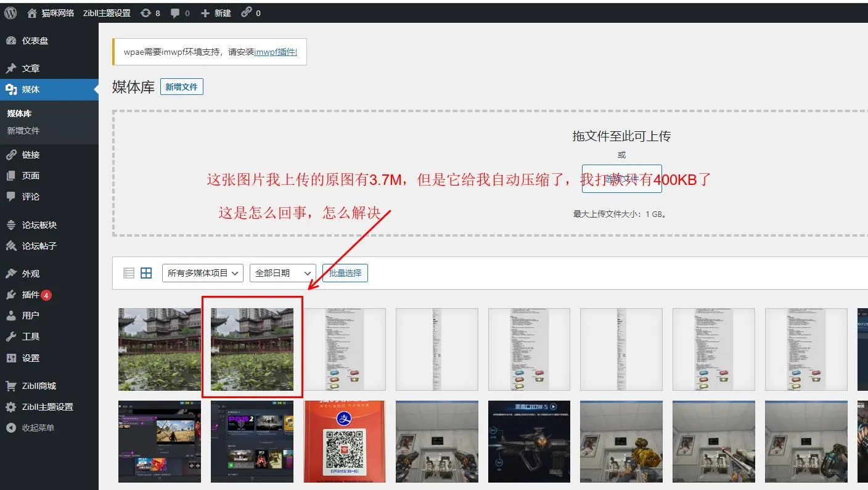This screenshot has width=868, height=490.
Task: Click the 批量选择 button
Action: click(x=345, y=273)
